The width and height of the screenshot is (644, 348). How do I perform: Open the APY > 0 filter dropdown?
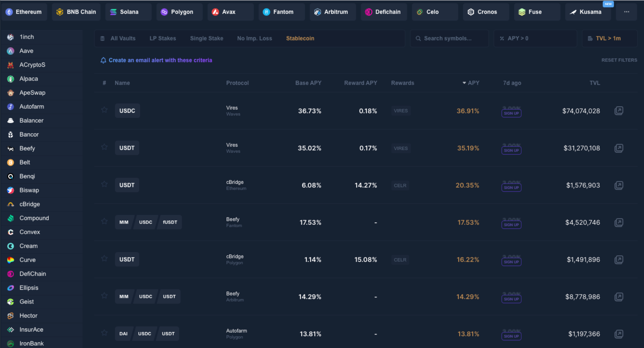[x=535, y=38]
